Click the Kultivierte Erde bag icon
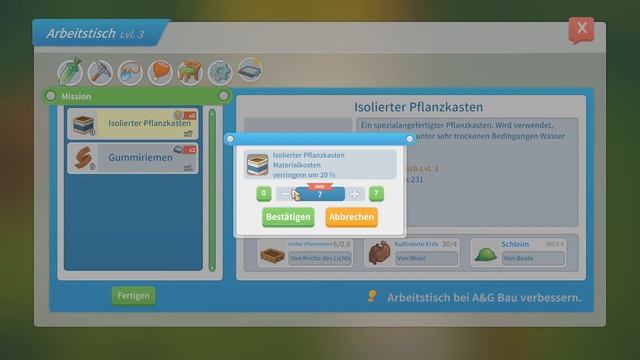 tap(379, 253)
